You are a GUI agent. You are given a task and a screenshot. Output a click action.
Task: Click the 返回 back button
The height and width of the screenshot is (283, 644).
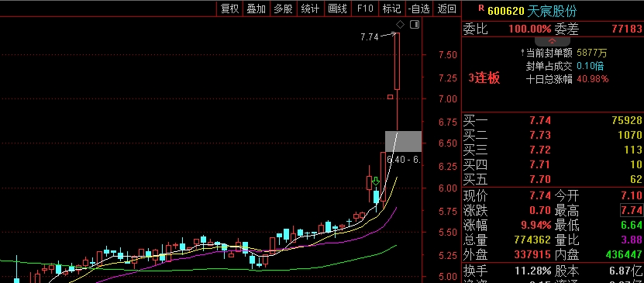coord(446,9)
